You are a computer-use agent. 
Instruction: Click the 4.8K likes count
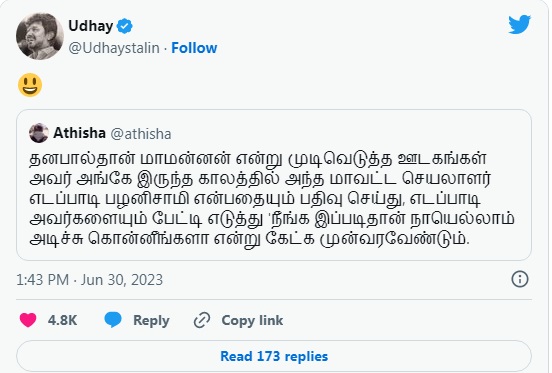tap(62, 320)
